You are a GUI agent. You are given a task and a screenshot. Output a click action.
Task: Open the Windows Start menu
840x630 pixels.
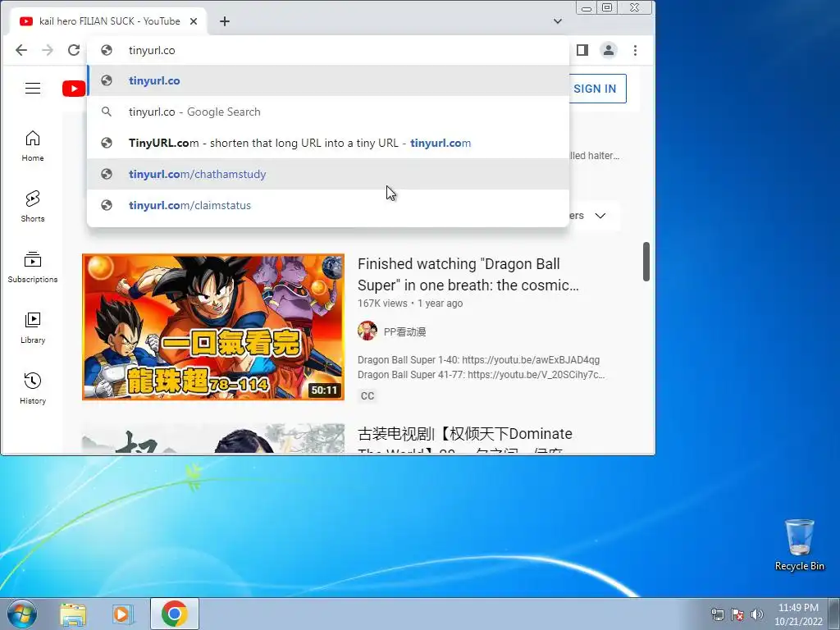click(x=22, y=614)
